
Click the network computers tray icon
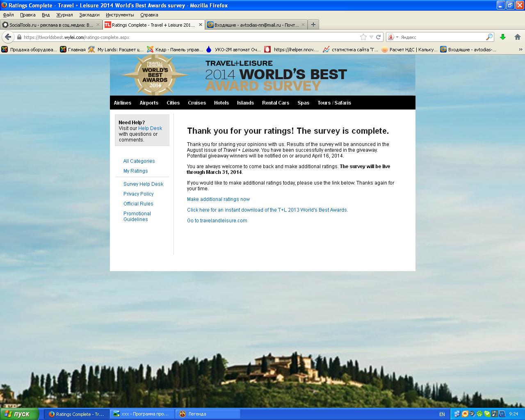[457, 414]
